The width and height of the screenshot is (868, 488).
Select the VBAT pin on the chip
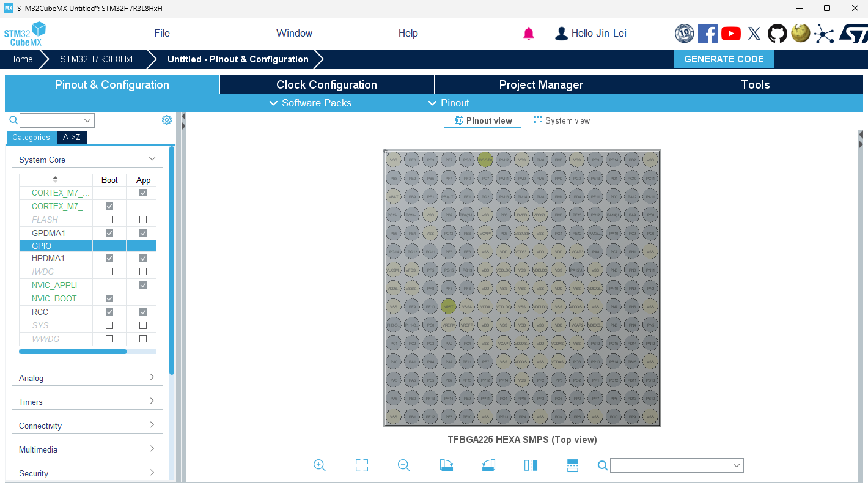tap(393, 196)
